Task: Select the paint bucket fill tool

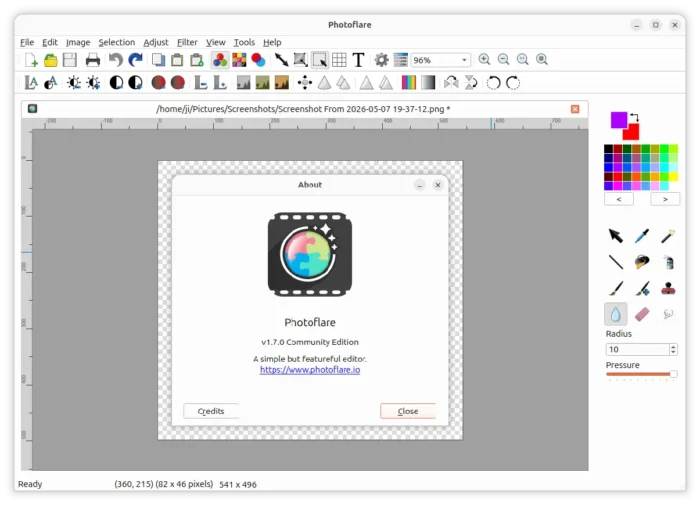Action: coord(642,262)
